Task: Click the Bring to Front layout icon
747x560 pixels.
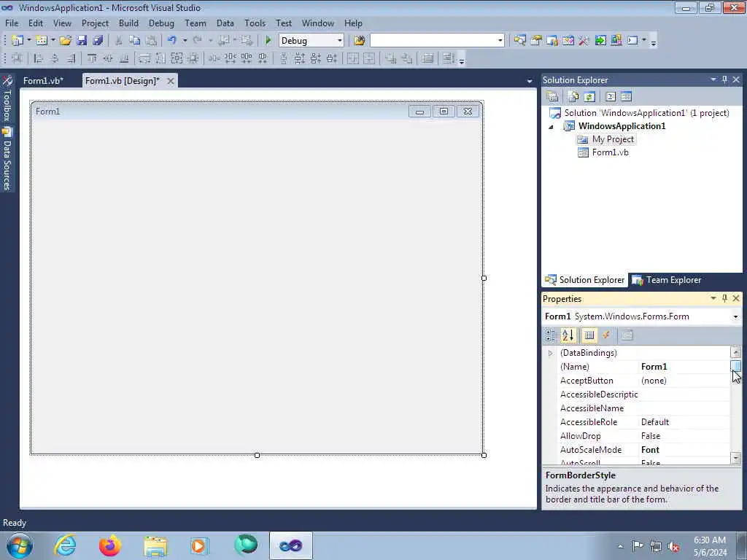Action: [391, 58]
